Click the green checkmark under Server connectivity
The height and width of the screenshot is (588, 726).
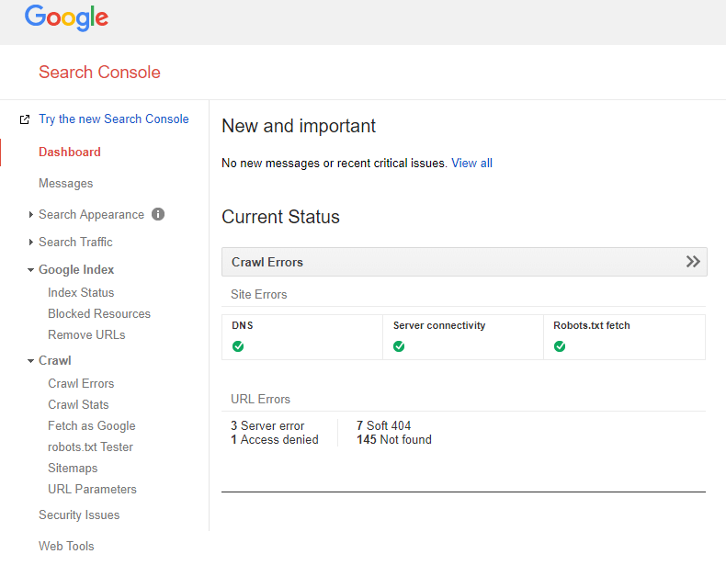click(399, 346)
